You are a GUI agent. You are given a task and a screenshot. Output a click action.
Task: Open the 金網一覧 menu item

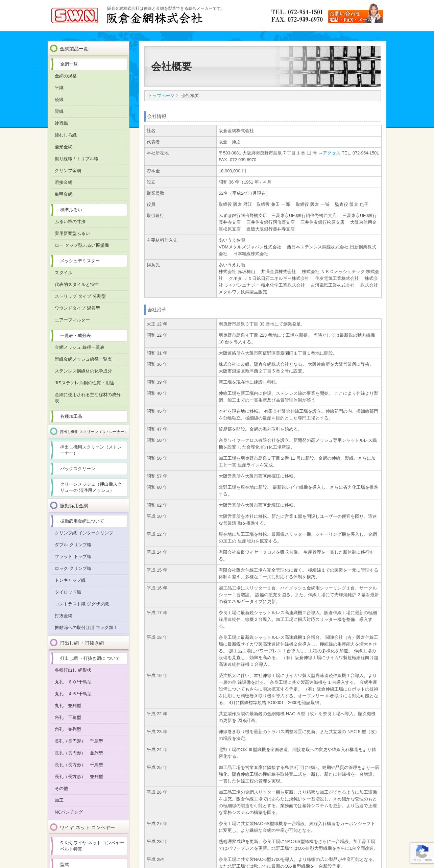(89, 64)
